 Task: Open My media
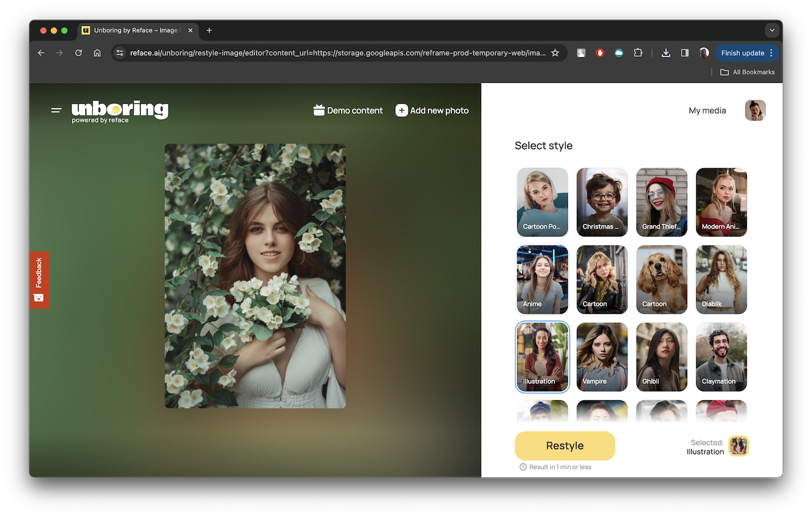tap(707, 110)
